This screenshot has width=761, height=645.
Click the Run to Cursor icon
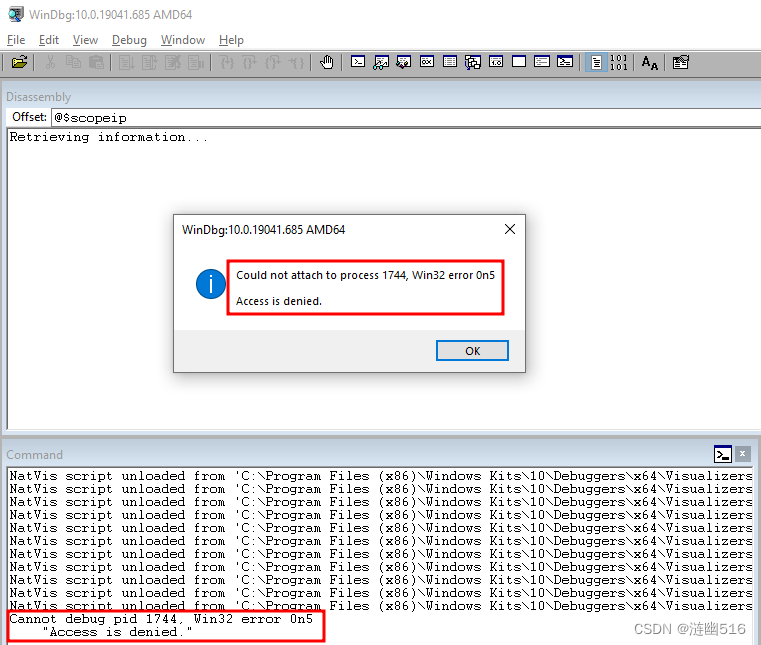(x=296, y=62)
